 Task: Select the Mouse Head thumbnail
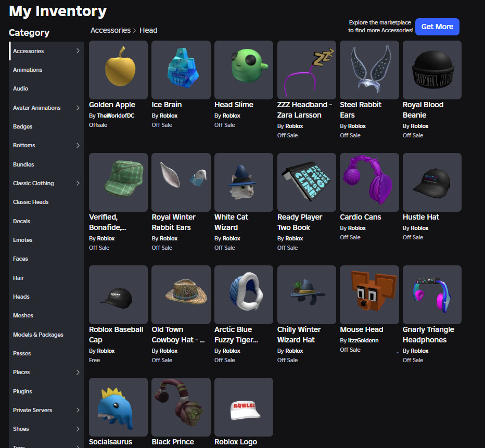coord(369,295)
